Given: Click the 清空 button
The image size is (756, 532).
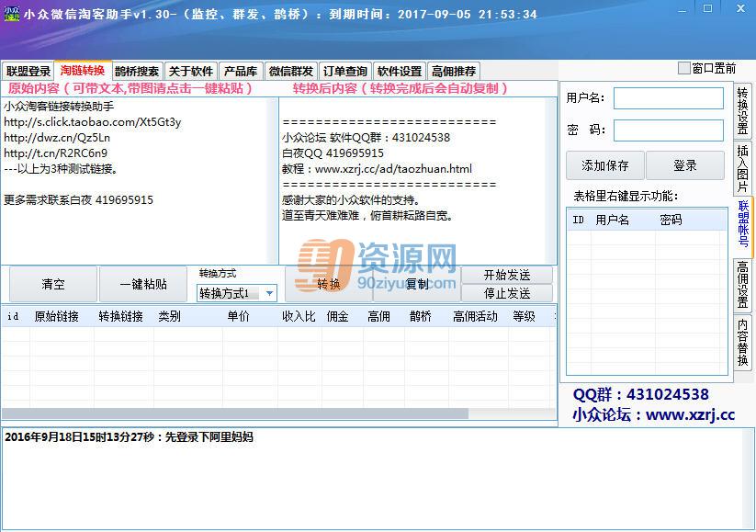Looking at the screenshot, I should (x=53, y=284).
